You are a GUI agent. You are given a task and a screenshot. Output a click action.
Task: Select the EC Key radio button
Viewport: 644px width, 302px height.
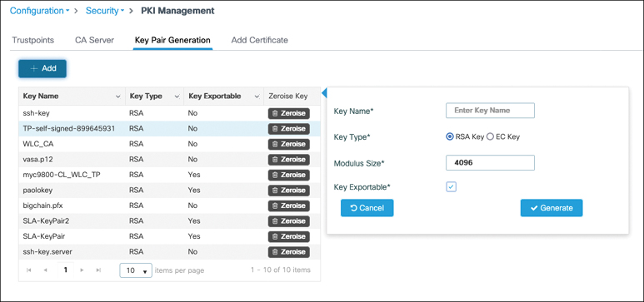point(490,137)
